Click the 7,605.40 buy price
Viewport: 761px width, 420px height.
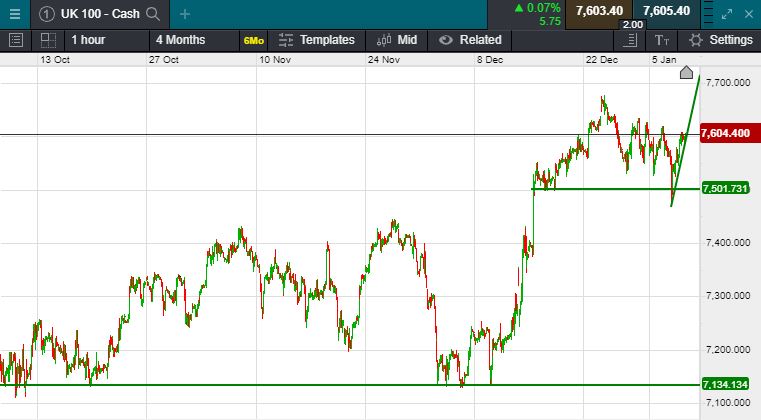667,11
